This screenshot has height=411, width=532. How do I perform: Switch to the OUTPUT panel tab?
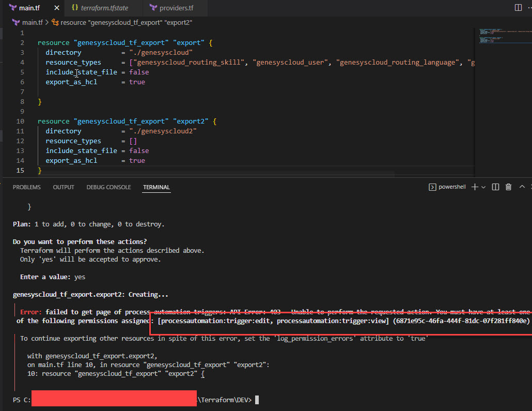coord(64,187)
